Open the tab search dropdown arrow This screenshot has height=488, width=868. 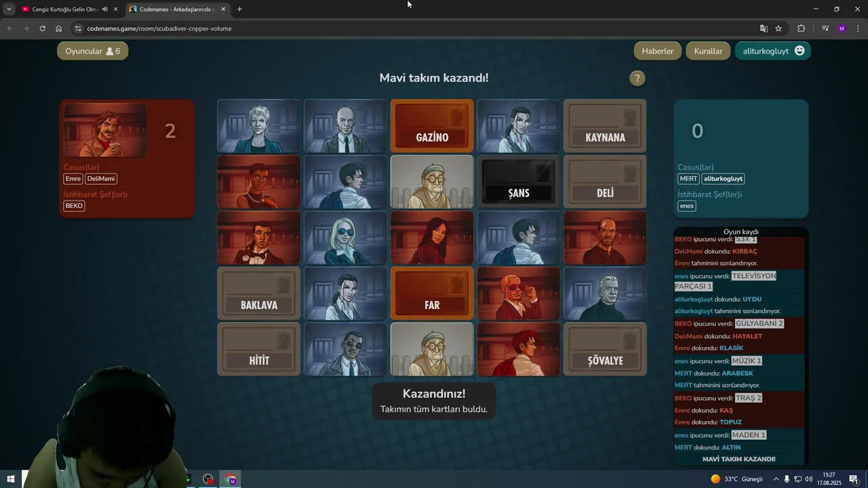coord(9,9)
